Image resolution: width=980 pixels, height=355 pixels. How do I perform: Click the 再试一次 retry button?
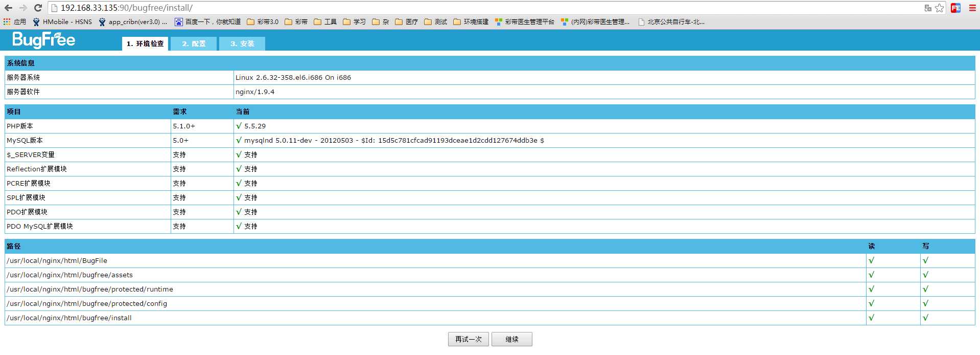(x=469, y=339)
